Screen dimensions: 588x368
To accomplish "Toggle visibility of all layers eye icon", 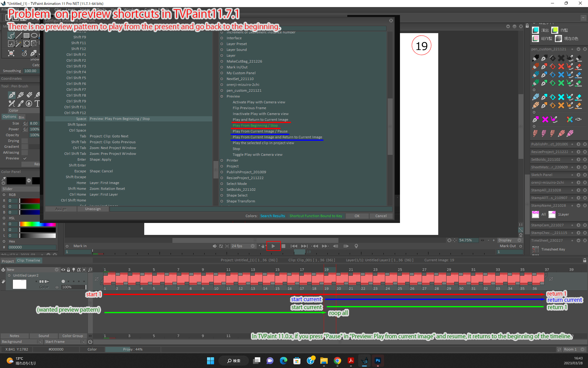I will 63,270.
